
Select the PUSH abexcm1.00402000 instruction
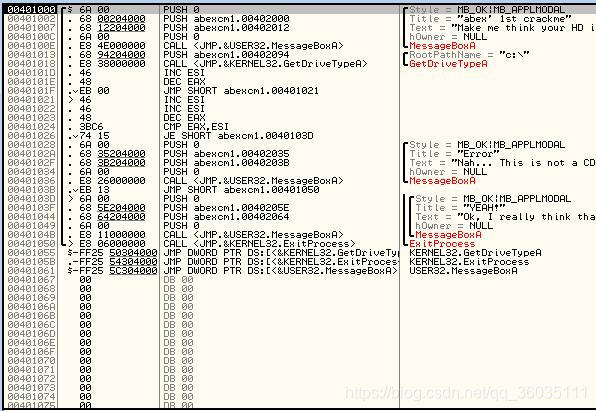(226, 18)
